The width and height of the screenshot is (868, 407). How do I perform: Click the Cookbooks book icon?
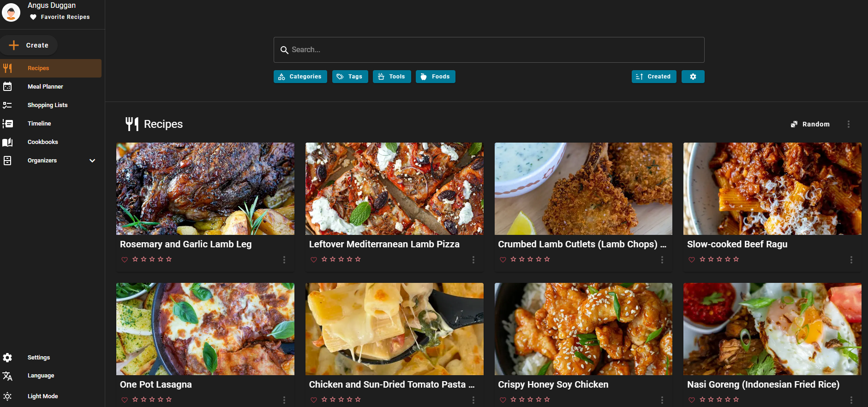pos(7,142)
